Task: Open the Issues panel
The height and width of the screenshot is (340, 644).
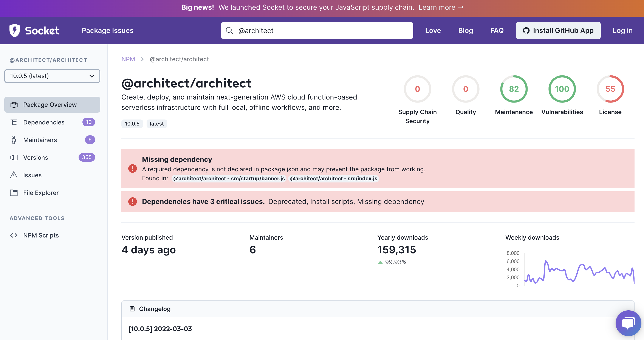Action: coord(32,175)
